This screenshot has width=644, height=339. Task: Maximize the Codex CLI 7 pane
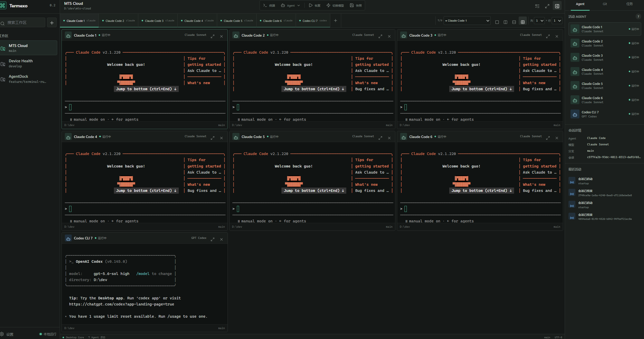tap(213, 239)
